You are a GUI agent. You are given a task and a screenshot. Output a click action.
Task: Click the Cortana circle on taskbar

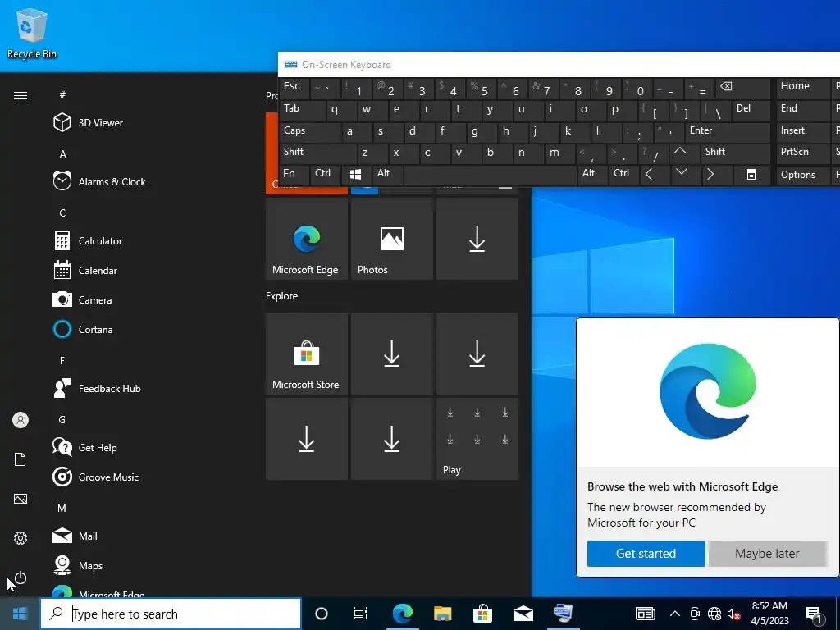(322, 614)
